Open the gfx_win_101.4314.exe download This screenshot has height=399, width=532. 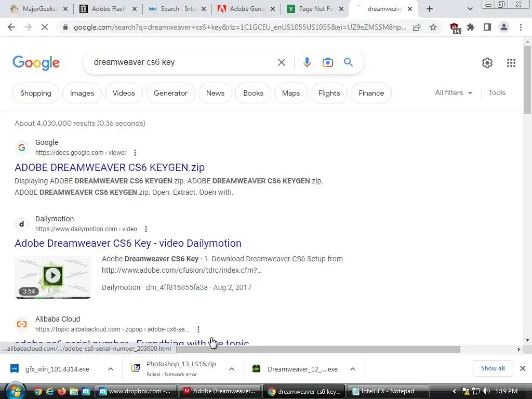[57, 369]
